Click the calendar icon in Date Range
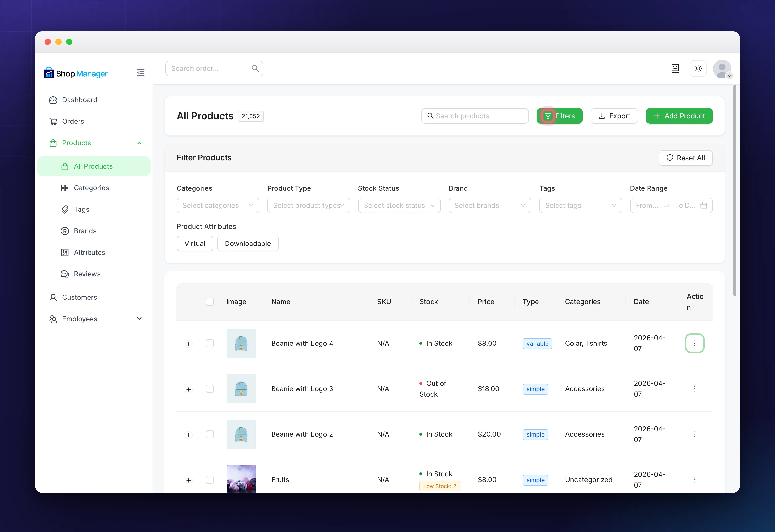Image resolution: width=775 pixels, height=532 pixels. pyautogui.click(x=703, y=205)
